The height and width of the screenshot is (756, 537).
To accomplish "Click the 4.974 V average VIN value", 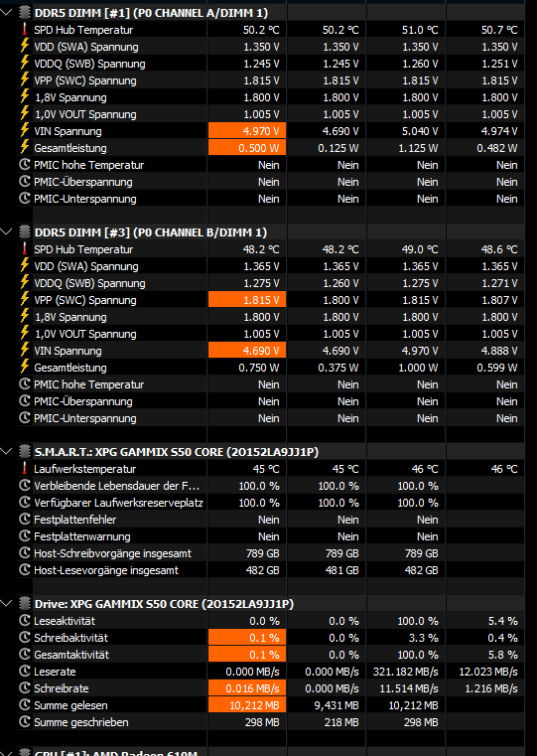I will [499, 131].
